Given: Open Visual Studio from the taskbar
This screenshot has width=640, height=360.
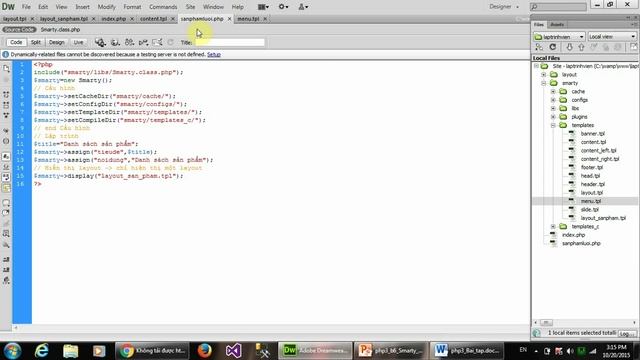Looking at the screenshot, I should click(x=233, y=351).
